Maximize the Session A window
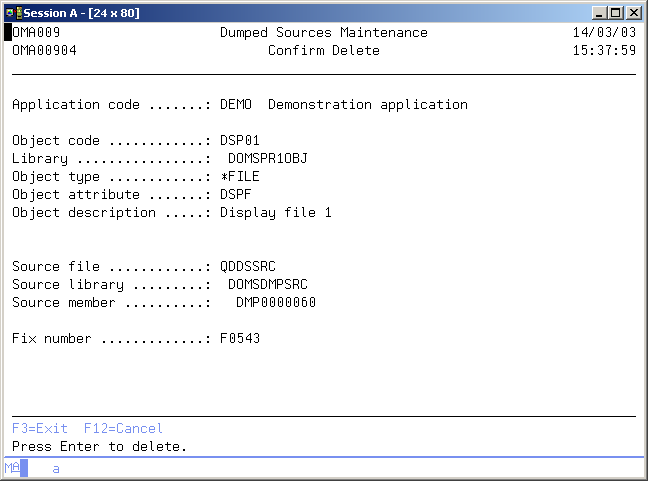 (616, 12)
